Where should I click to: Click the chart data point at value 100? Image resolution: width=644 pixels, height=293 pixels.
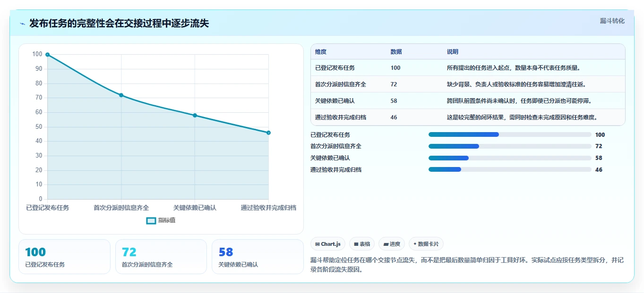(47, 55)
